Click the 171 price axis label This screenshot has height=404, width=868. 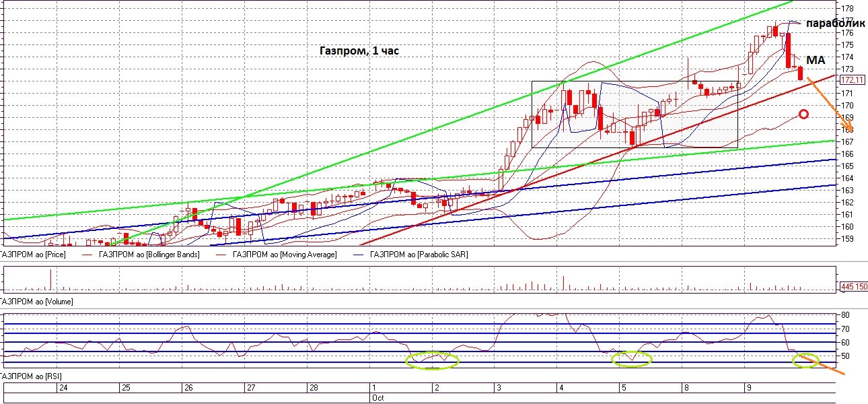[847, 93]
